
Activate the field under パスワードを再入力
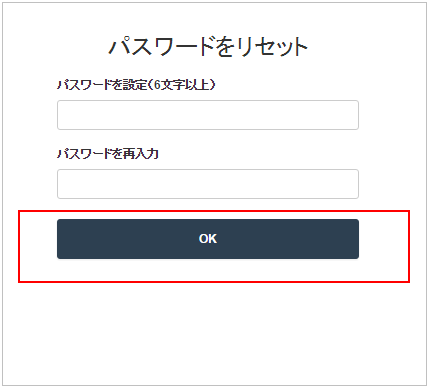pyautogui.click(x=208, y=184)
